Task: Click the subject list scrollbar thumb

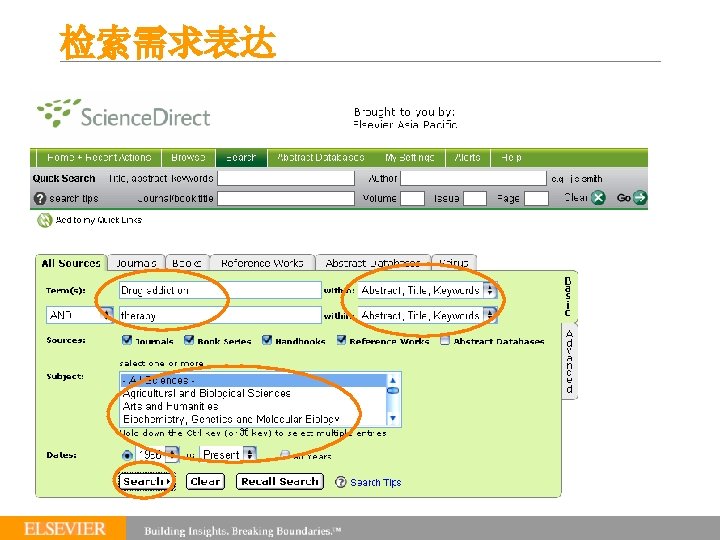Action: pos(393,391)
